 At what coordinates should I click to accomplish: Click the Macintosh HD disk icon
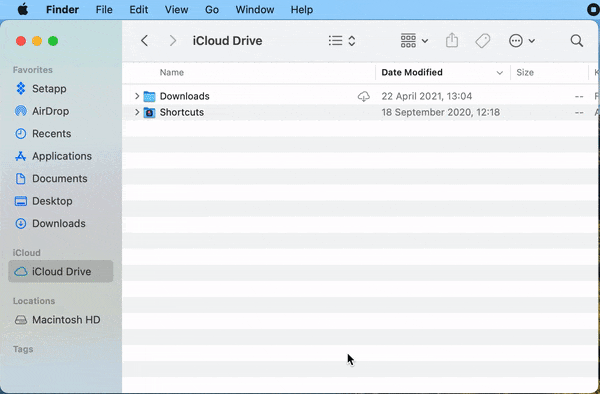(21, 320)
